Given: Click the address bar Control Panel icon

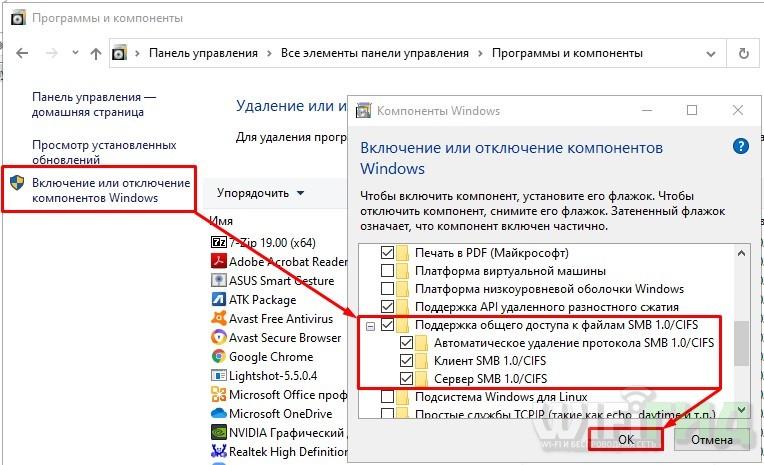Looking at the screenshot, I should point(119,53).
